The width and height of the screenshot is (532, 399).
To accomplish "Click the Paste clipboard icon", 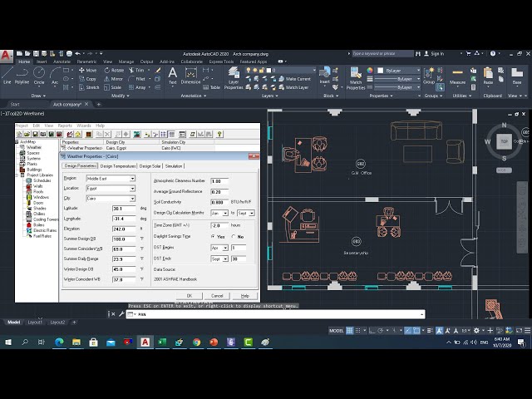I will pyautogui.click(x=488, y=76).
